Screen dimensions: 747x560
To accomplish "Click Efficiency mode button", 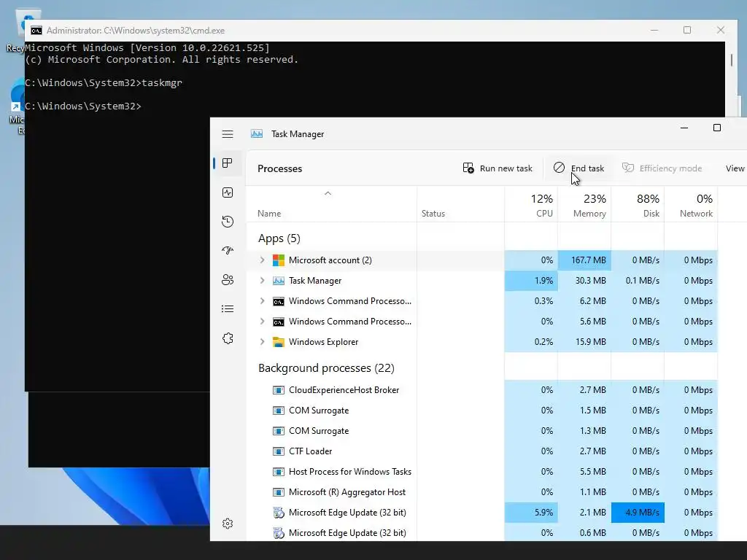I will 662,168.
